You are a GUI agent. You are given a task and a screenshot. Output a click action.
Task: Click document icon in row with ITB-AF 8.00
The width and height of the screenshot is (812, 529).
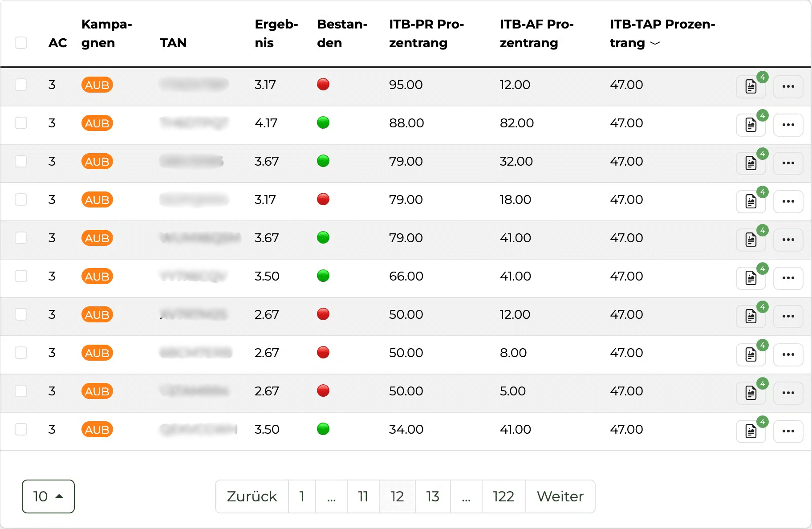(751, 355)
